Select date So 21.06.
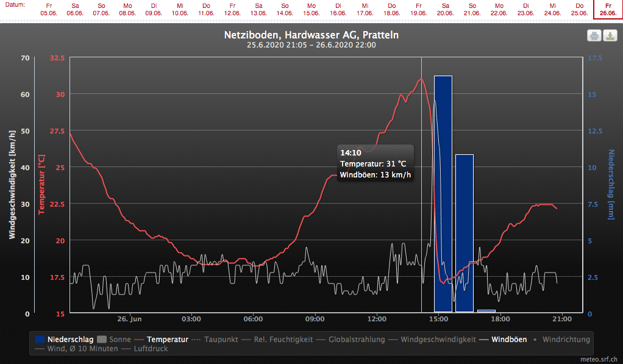This screenshot has height=364, width=623. pos(472,10)
